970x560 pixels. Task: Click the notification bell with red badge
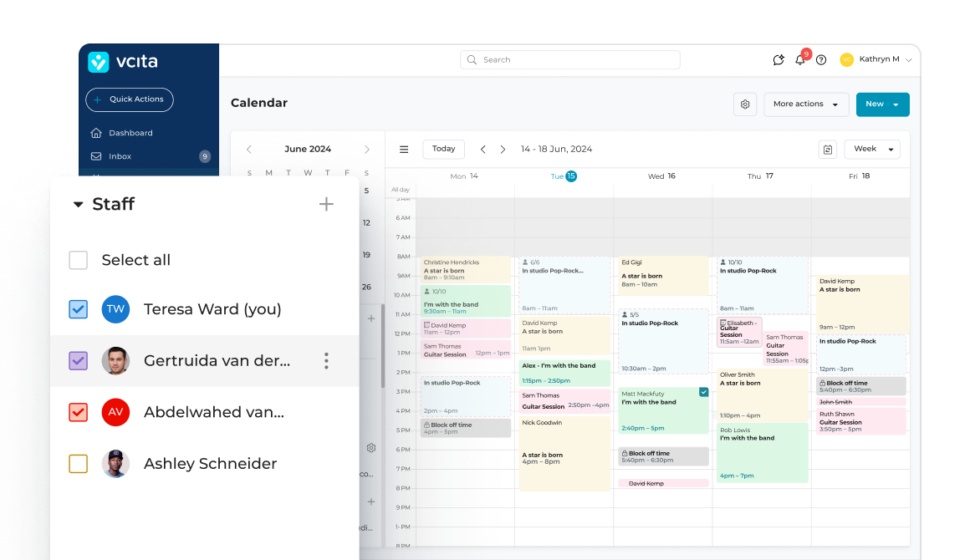799,59
